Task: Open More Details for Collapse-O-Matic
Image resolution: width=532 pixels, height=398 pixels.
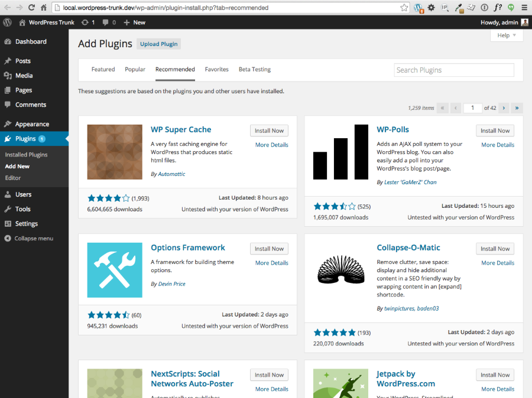Action: point(498,263)
